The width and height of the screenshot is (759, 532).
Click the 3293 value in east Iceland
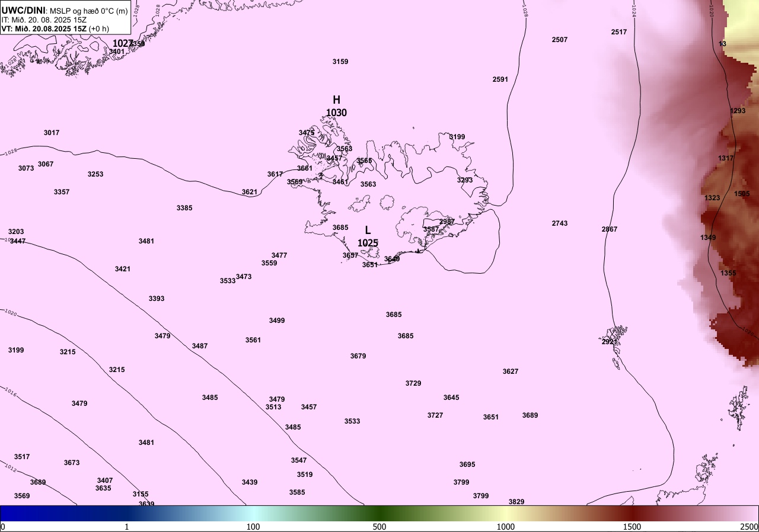point(465,180)
